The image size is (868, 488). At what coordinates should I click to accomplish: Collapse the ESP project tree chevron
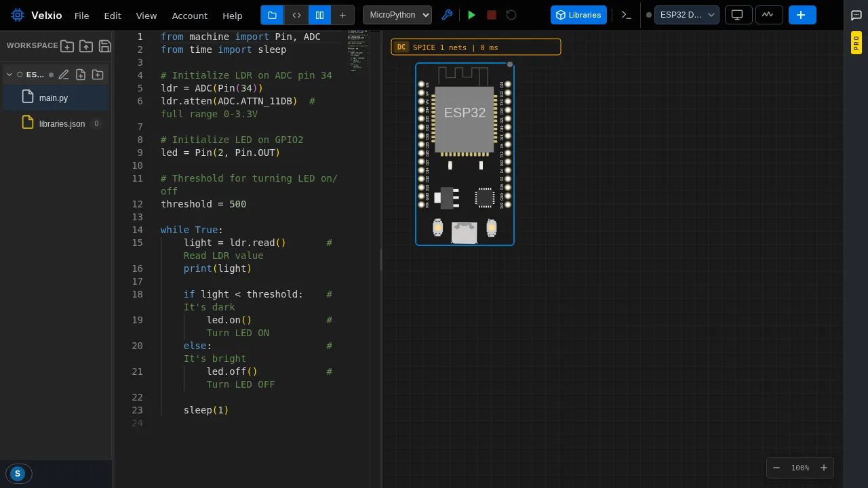pos(9,75)
